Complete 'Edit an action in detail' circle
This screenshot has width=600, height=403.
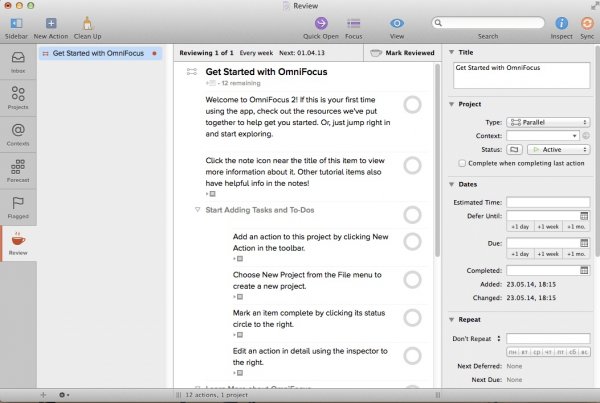tap(412, 356)
